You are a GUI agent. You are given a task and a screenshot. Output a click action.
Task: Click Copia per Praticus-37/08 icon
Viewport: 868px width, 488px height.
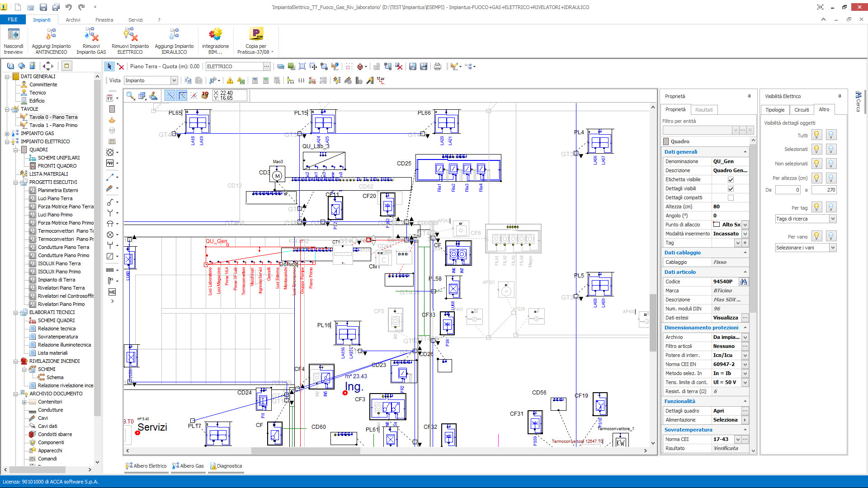click(x=256, y=34)
